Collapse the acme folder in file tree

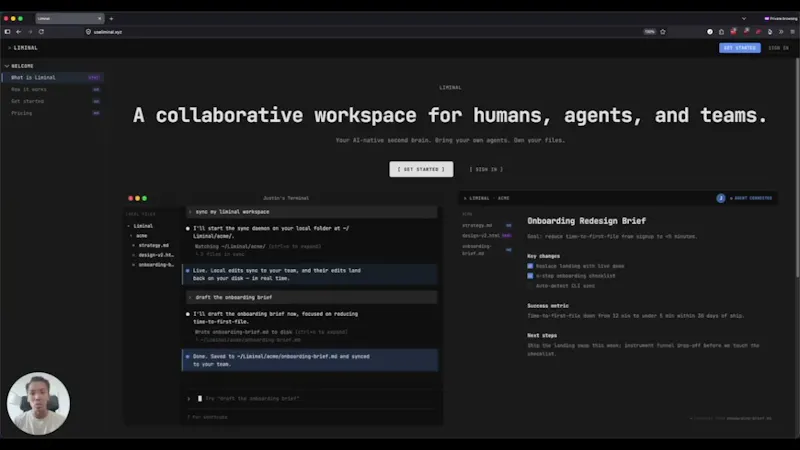tap(139, 236)
